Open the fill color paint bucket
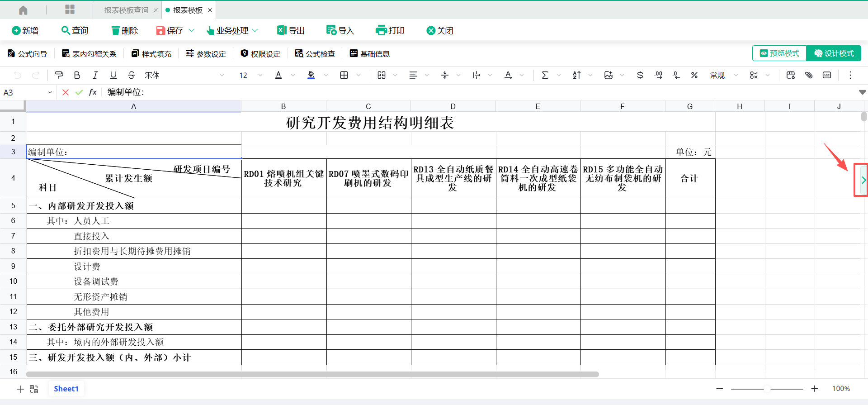Screen dimensions: 868x405 click(311, 75)
